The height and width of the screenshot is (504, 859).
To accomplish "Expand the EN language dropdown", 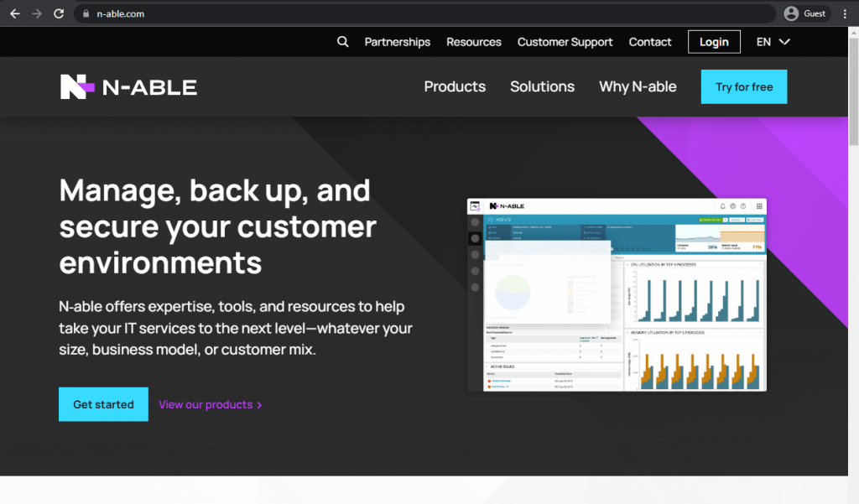I will [773, 42].
